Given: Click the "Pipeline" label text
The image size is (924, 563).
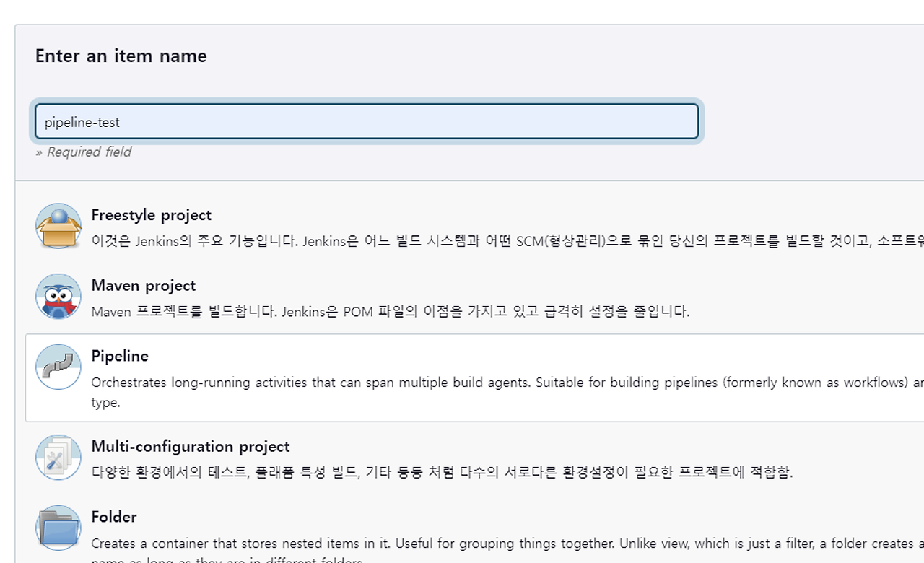Looking at the screenshot, I should 120,356.
